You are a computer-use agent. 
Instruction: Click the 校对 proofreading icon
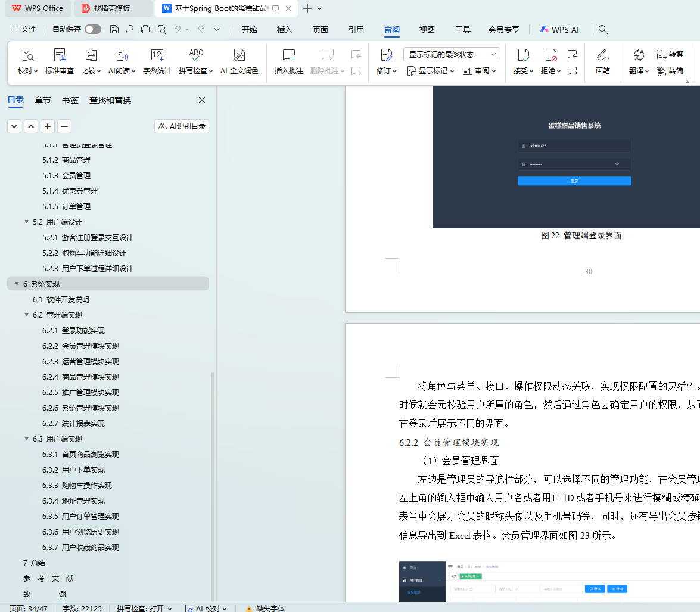click(27, 56)
